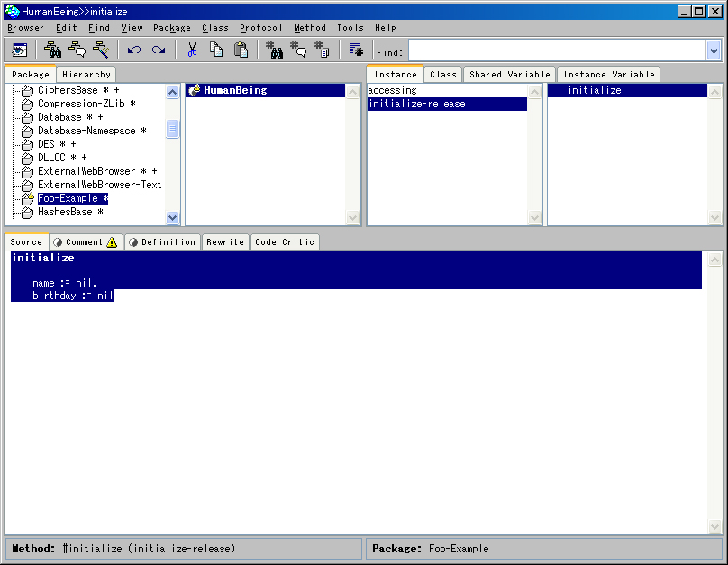The width and height of the screenshot is (728, 565).
Task: Click the Undo arrow in the toolbar
Action: tap(134, 50)
